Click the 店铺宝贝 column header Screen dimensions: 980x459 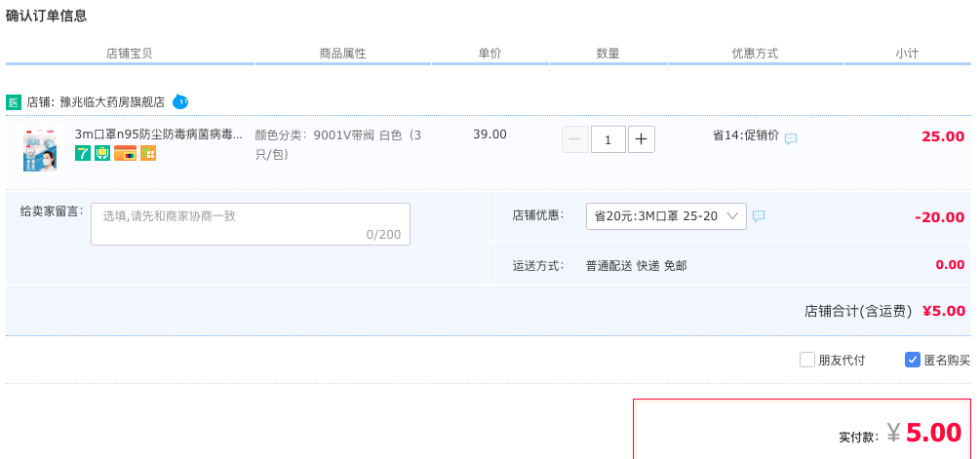click(x=130, y=54)
